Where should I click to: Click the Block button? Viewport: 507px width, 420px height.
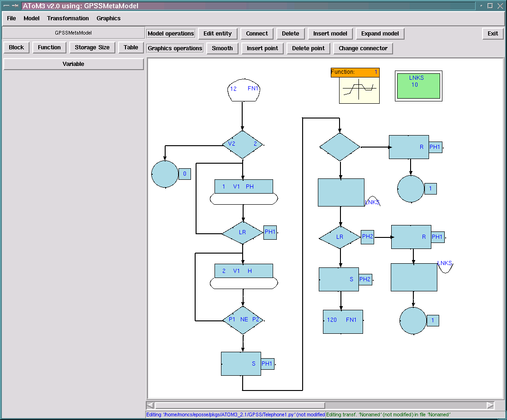coord(16,47)
